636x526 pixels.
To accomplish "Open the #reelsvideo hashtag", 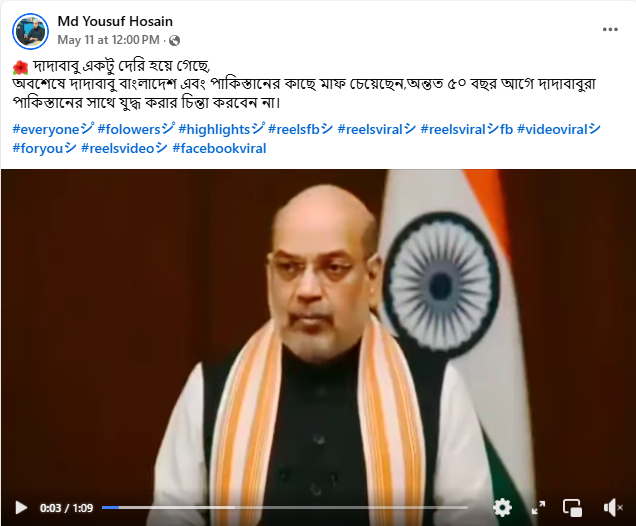I will [x=124, y=148].
